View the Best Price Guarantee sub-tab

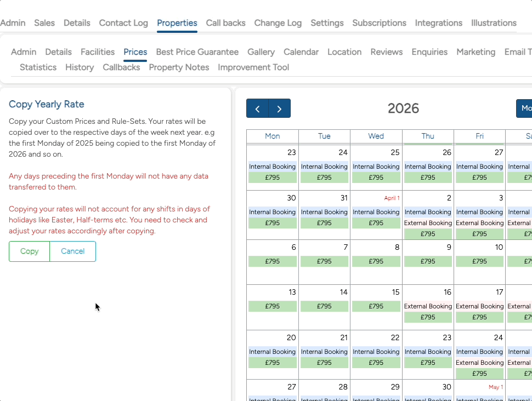[197, 52]
